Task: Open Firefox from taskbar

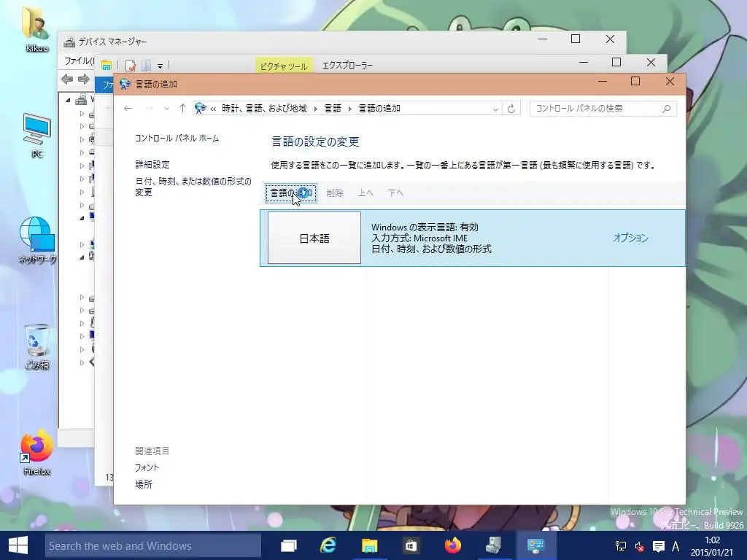Action: coord(452,545)
